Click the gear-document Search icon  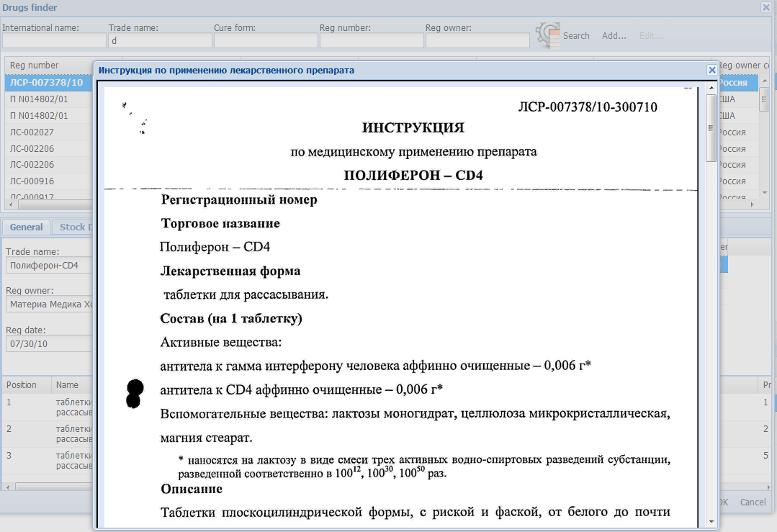point(546,35)
